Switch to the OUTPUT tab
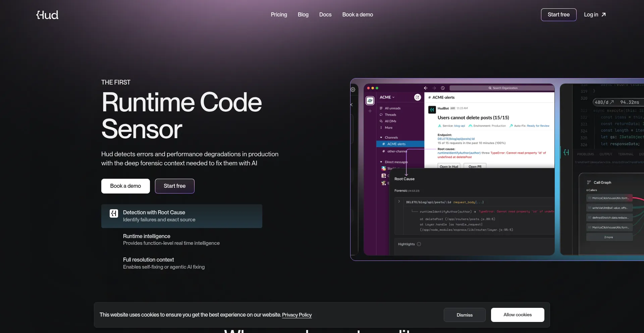 606,154
